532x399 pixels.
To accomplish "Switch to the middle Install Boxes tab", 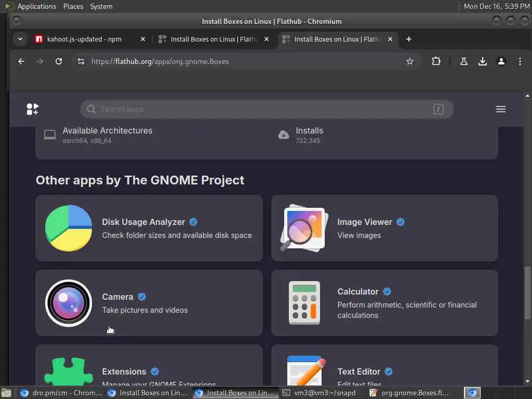I will [214, 39].
